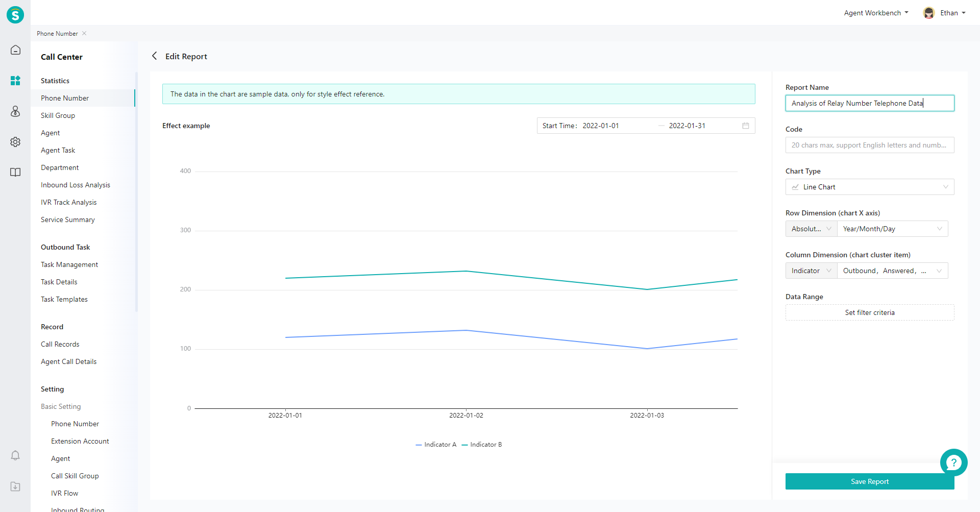Click the Call Center title

point(62,57)
